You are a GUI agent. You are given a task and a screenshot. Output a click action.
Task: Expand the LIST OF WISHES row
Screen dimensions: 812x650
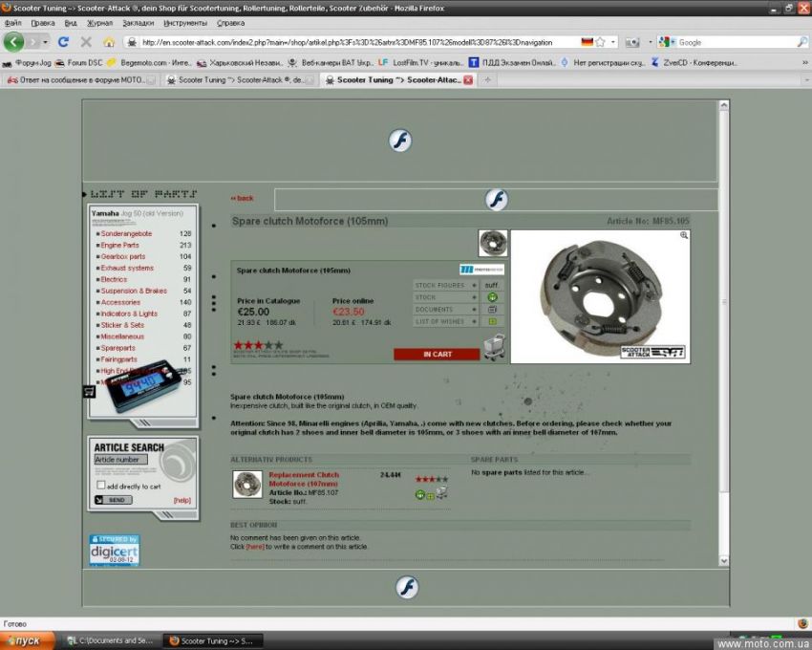click(445, 321)
